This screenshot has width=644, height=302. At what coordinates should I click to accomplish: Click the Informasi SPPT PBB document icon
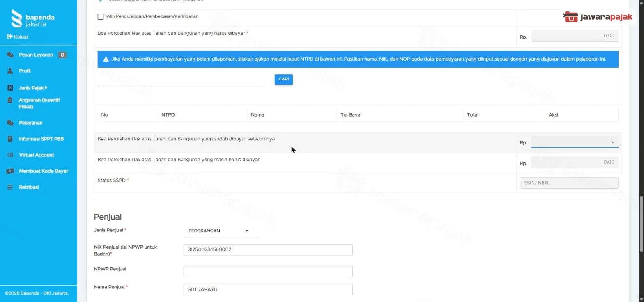coord(10,139)
